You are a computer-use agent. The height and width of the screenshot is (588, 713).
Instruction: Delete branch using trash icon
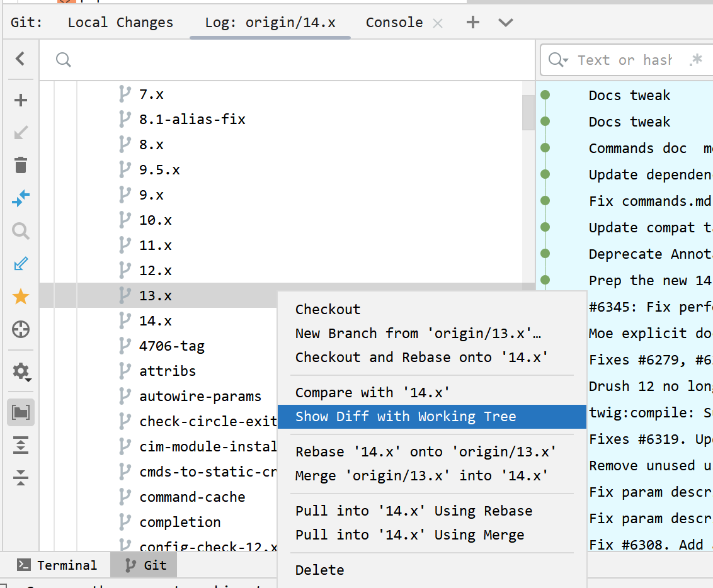[20, 166]
